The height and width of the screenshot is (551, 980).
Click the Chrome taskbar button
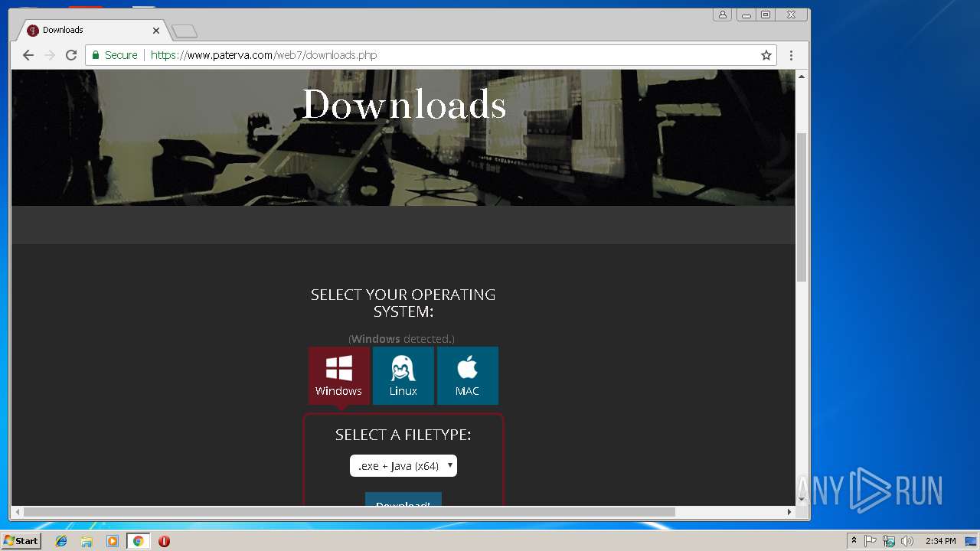click(x=138, y=541)
